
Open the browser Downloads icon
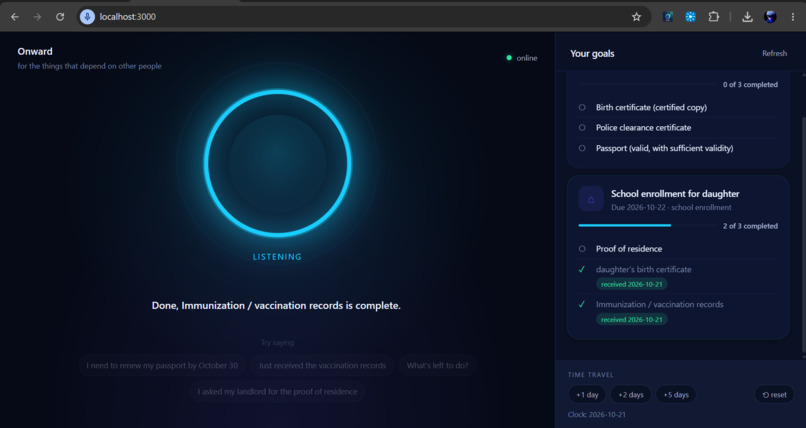747,17
